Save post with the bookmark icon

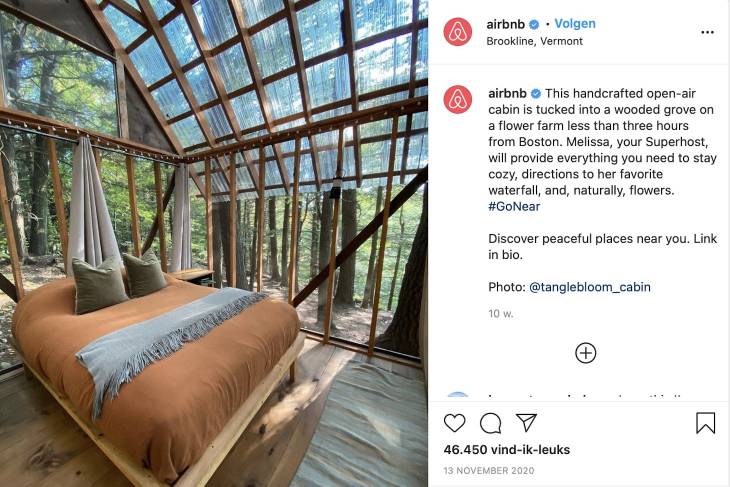coord(705,423)
